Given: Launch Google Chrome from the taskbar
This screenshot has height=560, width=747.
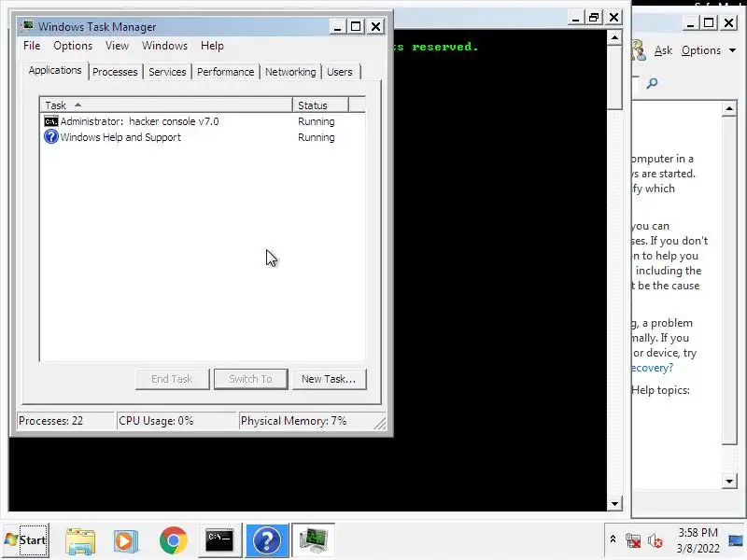Looking at the screenshot, I should coord(174,540).
